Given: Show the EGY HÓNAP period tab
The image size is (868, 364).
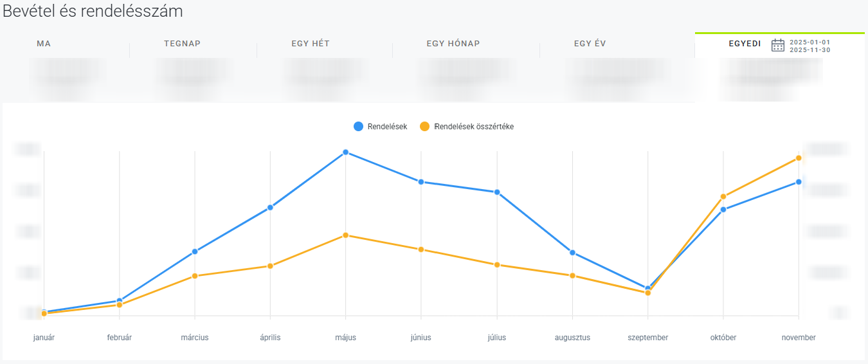Looking at the screenshot, I should [453, 44].
